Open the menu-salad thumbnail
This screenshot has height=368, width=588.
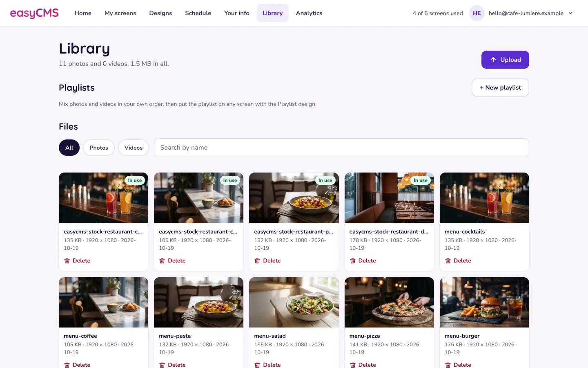[x=294, y=302]
